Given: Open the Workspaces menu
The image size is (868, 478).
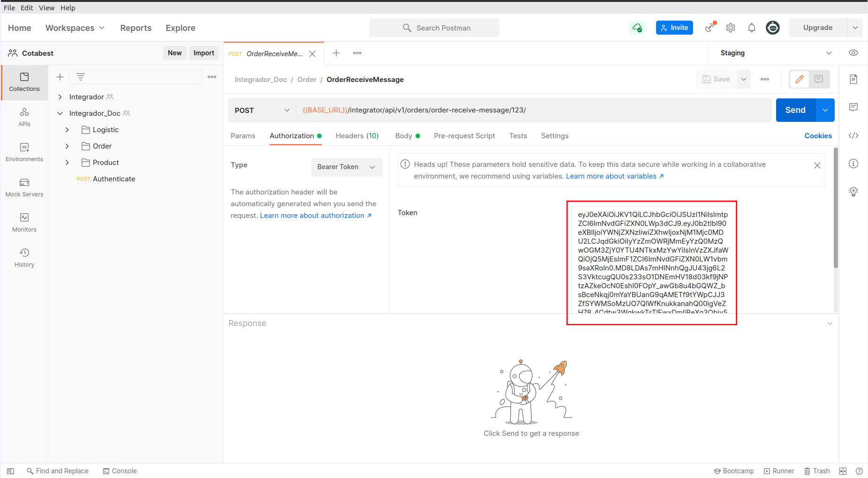Looking at the screenshot, I should (75, 28).
